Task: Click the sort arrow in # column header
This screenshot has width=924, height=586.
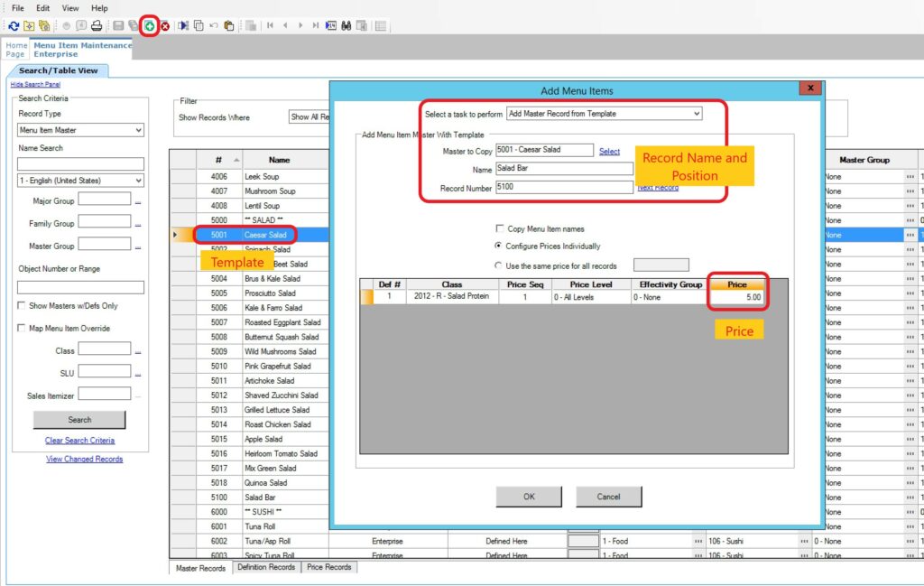Action: tap(236, 160)
